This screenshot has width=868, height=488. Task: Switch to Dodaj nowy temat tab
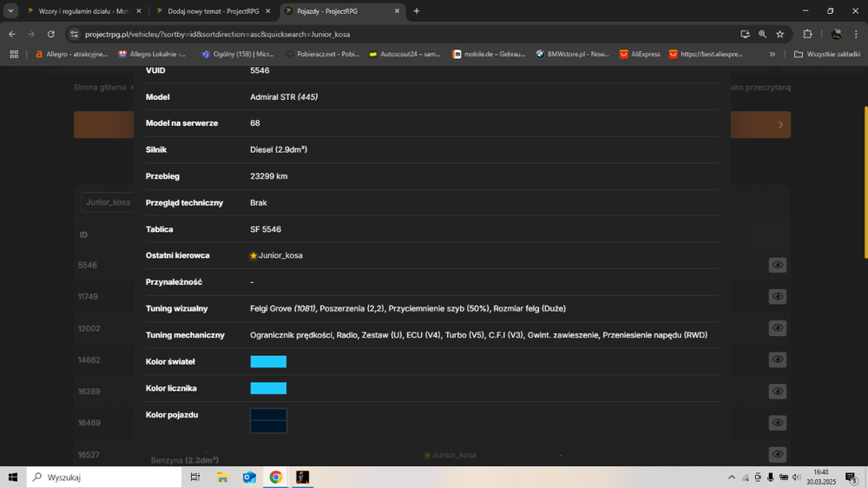214,11
